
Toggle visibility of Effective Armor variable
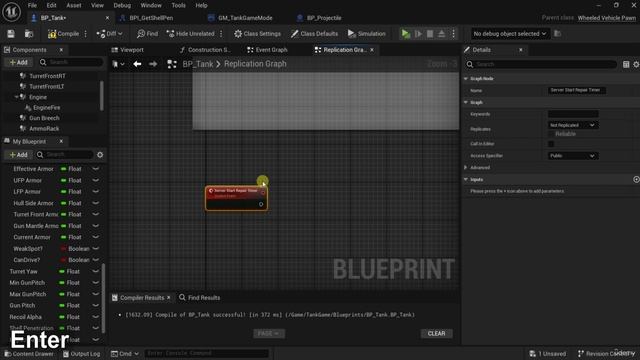pyautogui.click(x=96, y=169)
